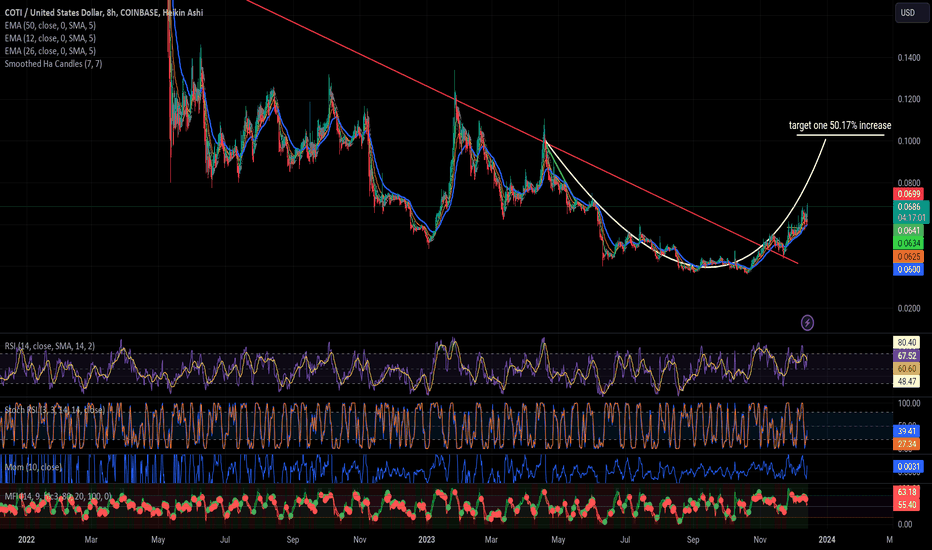Click the RSI value 60.60 label

906,369
